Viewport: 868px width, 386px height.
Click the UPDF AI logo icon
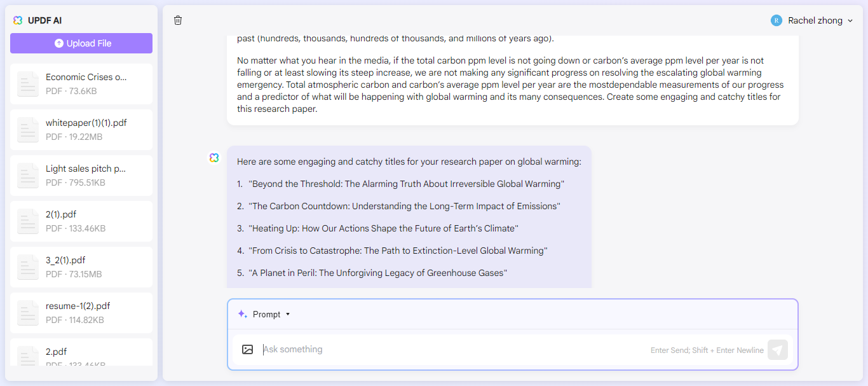[x=18, y=20]
